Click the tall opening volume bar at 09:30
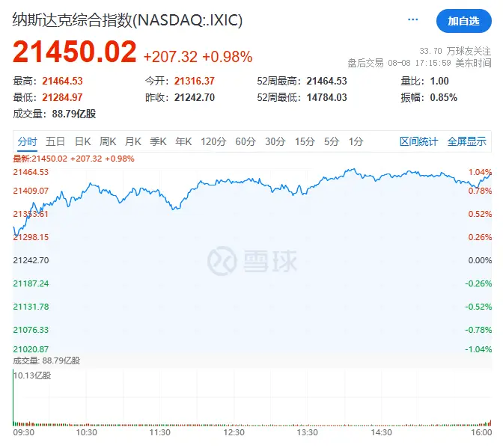 [x=13, y=398]
